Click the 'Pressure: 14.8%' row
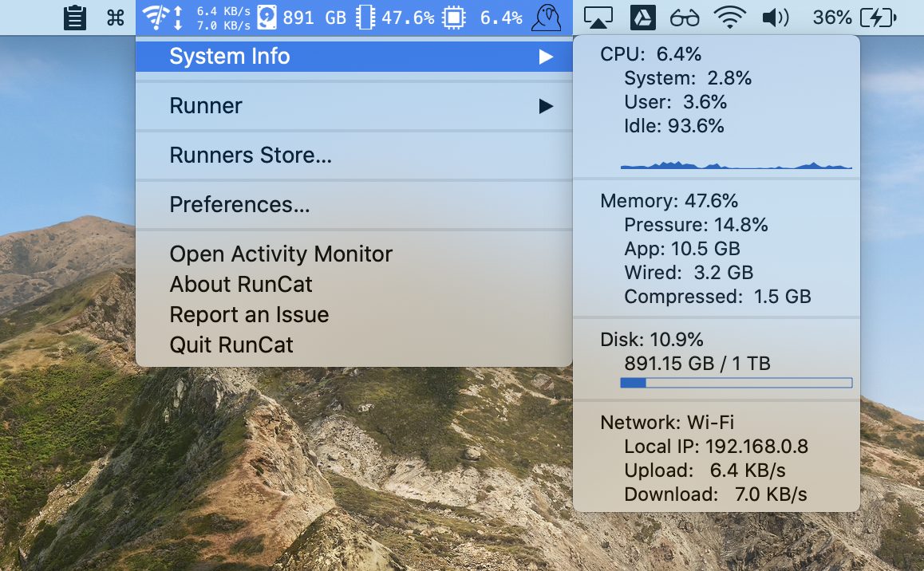The image size is (924, 571). coord(696,225)
